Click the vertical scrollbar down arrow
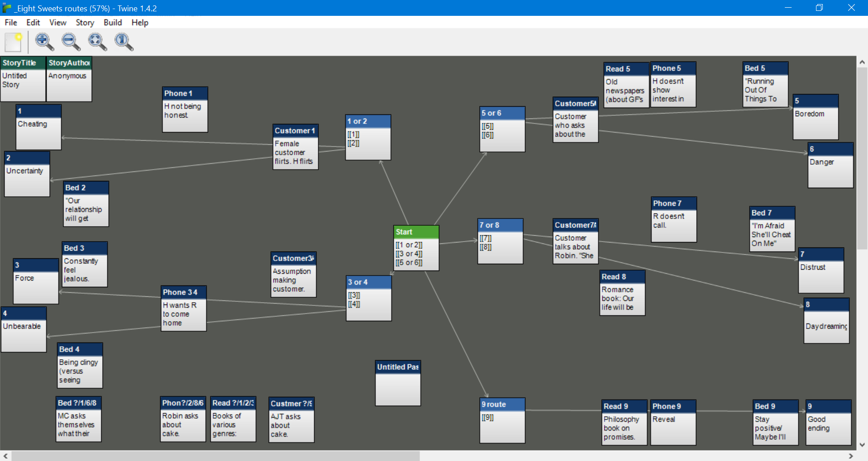 tap(862, 445)
